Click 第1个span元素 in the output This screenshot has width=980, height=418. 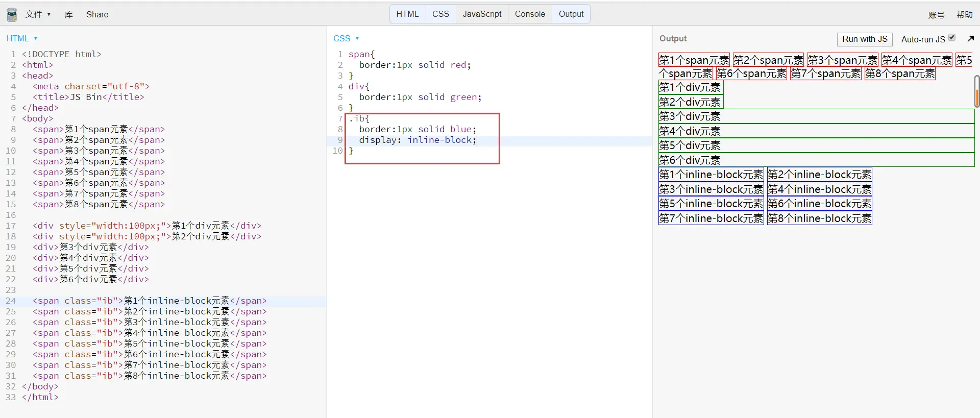(x=694, y=60)
